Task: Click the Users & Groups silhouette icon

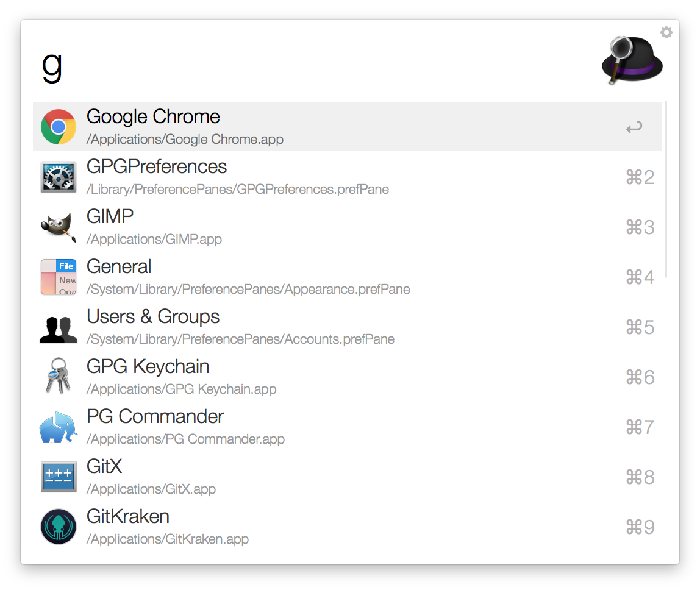Action: point(59,329)
